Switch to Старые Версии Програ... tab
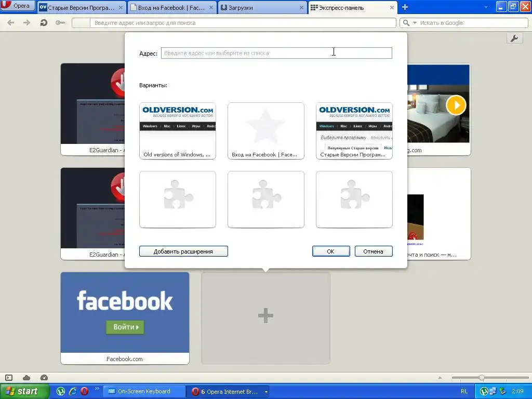Viewport: 532px width, 399px height. [x=82, y=7]
